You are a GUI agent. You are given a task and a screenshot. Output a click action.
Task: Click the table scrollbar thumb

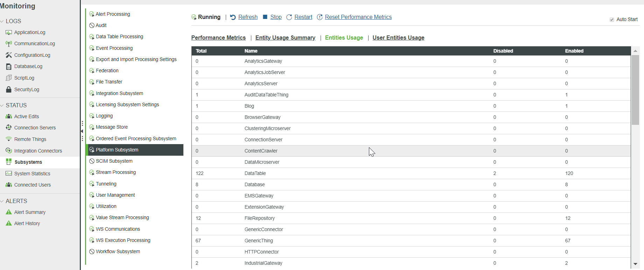tap(635, 90)
